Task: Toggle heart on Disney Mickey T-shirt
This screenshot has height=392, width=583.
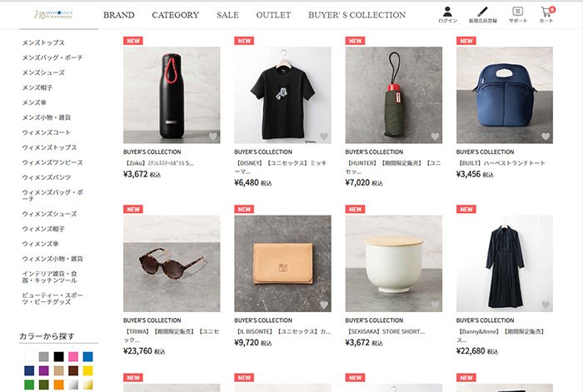Action: (x=324, y=136)
